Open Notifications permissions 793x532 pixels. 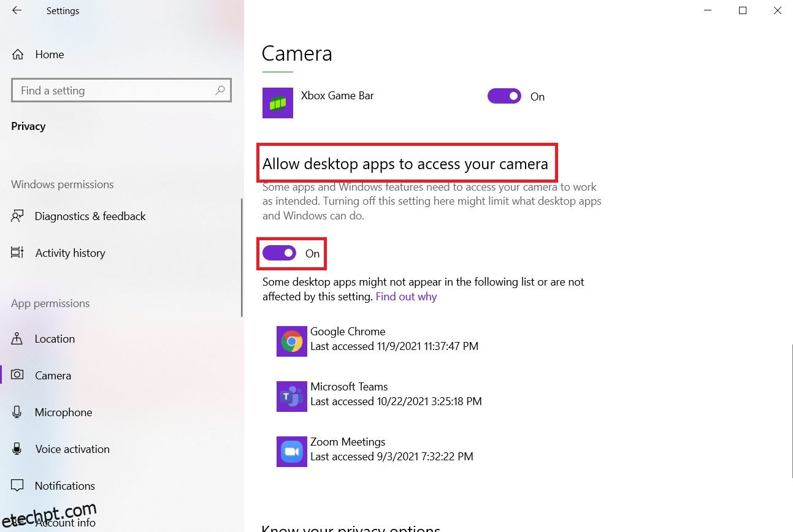[64, 486]
